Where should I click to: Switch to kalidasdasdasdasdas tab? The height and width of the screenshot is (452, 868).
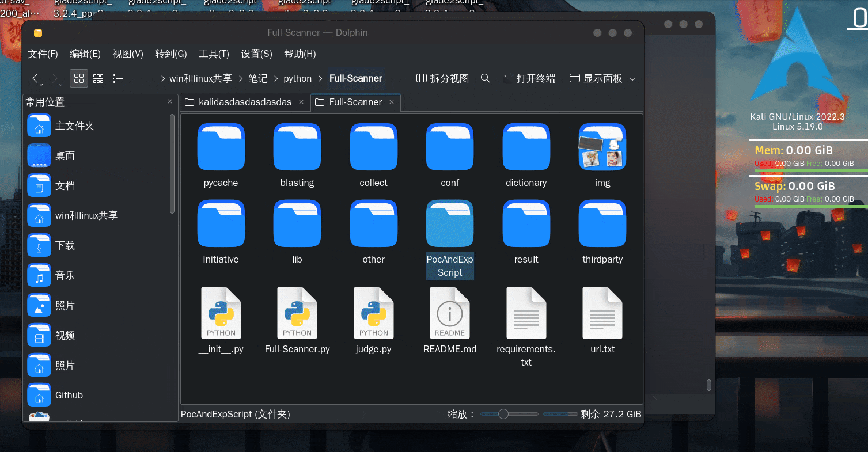(245, 102)
